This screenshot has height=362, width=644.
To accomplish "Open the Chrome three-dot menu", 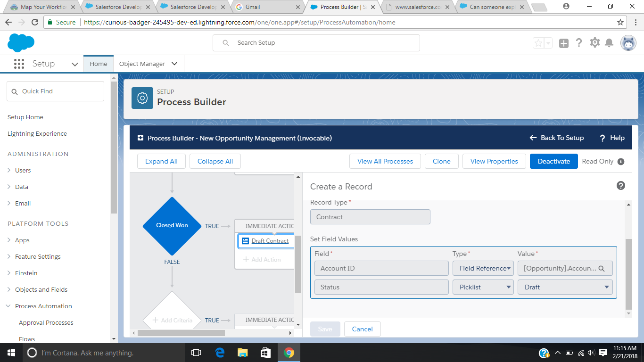I will tap(635, 22).
